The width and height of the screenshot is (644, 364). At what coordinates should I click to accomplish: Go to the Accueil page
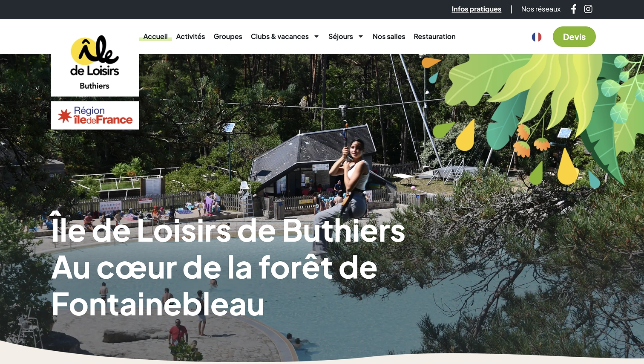[155, 37]
